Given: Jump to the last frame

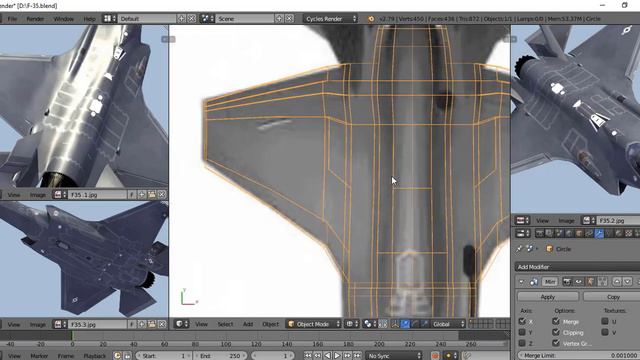Looking at the screenshot, I should click(x=357, y=356).
